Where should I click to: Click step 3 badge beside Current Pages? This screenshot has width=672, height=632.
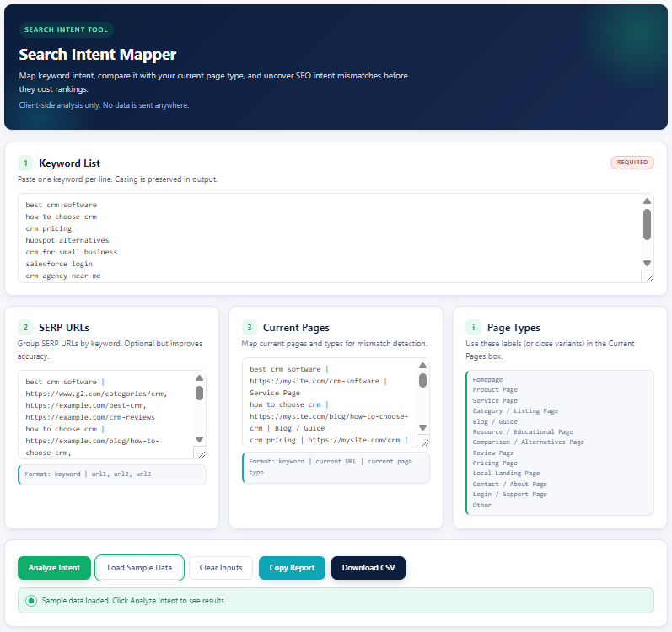(249, 328)
